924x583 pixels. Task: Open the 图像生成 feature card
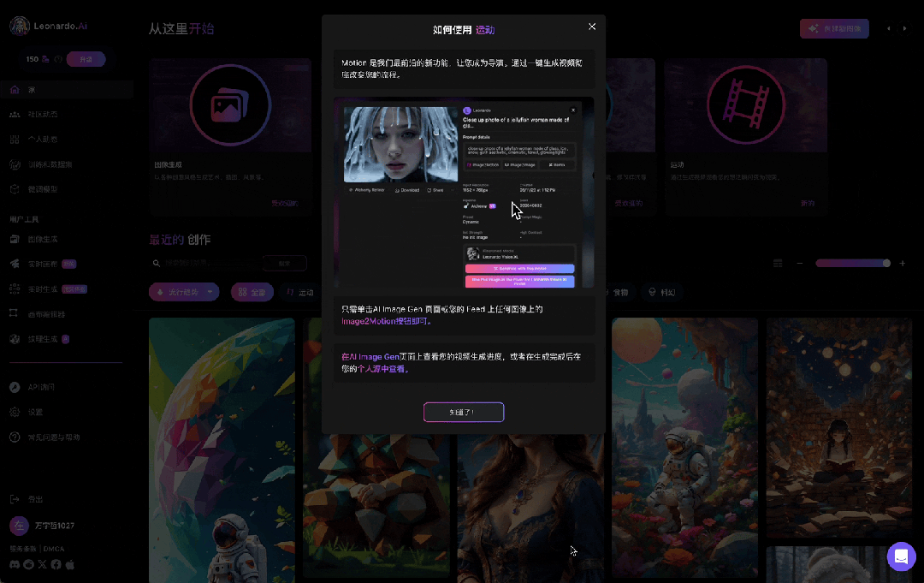click(x=230, y=137)
